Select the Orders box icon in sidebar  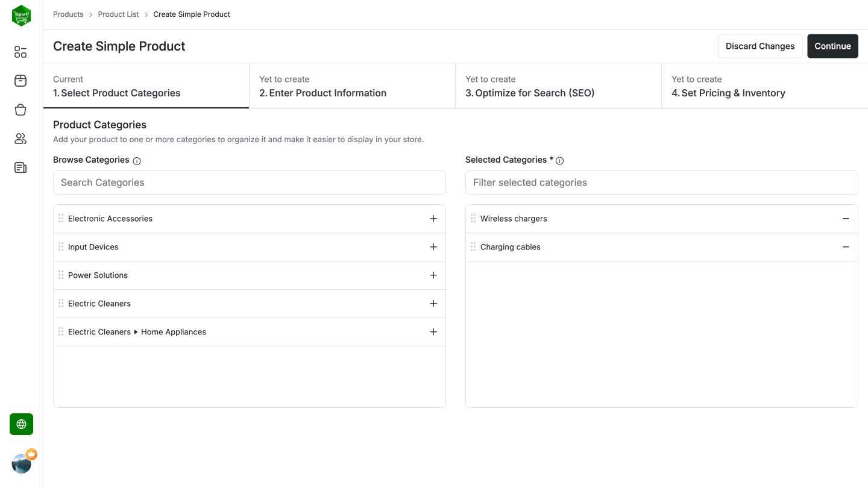point(20,81)
